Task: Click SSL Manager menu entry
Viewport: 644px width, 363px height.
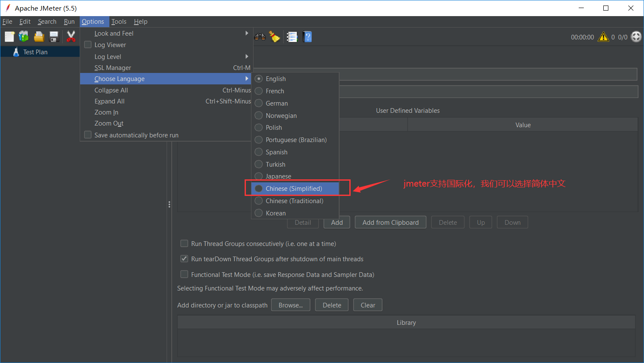Action: tap(113, 68)
